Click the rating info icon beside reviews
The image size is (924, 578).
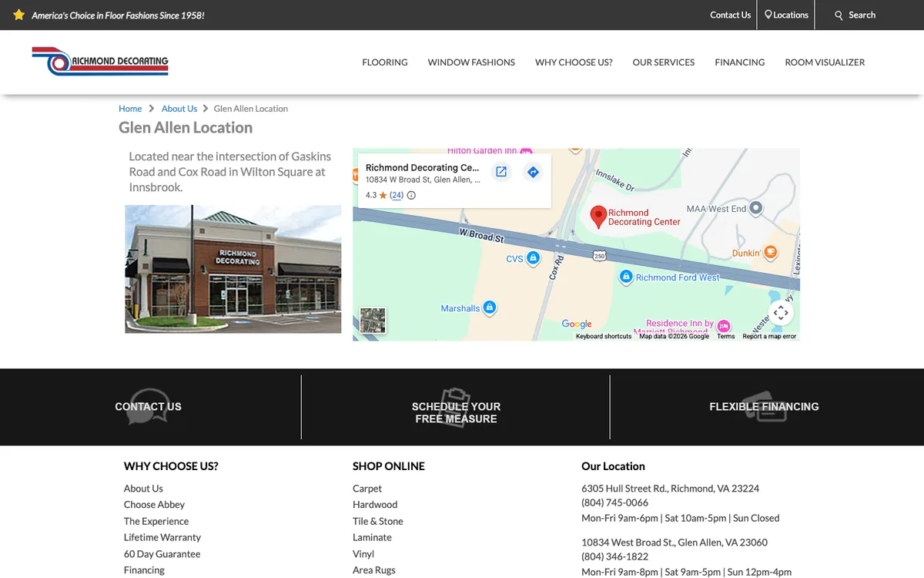point(411,195)
